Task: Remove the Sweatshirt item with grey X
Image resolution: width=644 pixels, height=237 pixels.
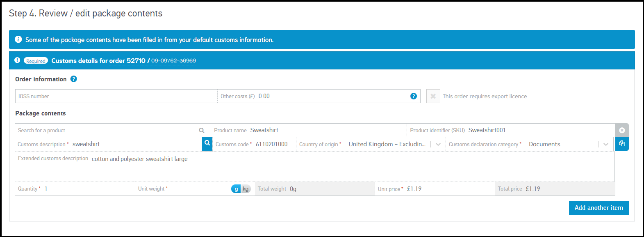Action: point(622,130)
